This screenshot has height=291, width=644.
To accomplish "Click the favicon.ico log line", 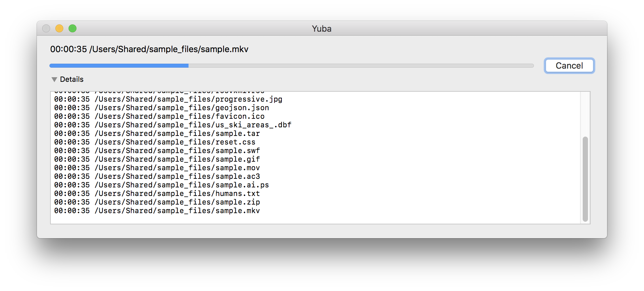I will (x=159, y=116).
